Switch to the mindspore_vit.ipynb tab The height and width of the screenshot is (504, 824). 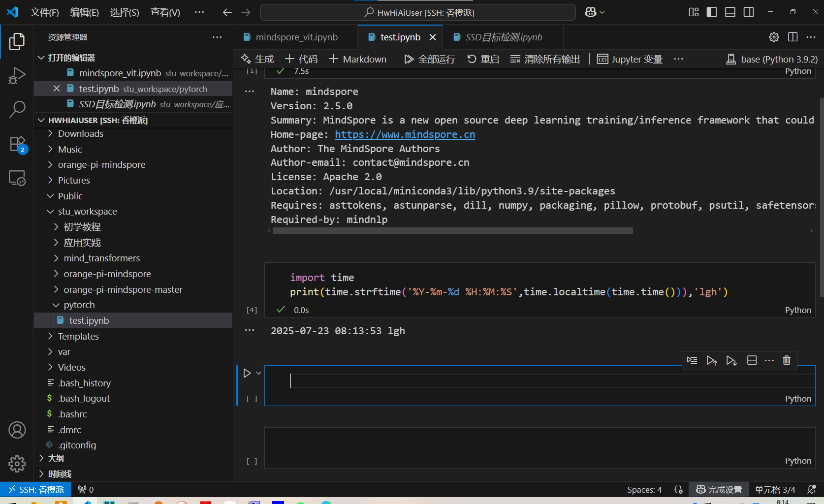(296, 37)
